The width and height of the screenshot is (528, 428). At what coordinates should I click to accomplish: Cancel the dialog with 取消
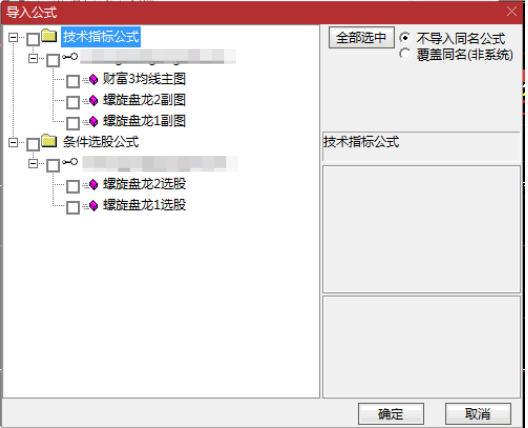point(478,414)
